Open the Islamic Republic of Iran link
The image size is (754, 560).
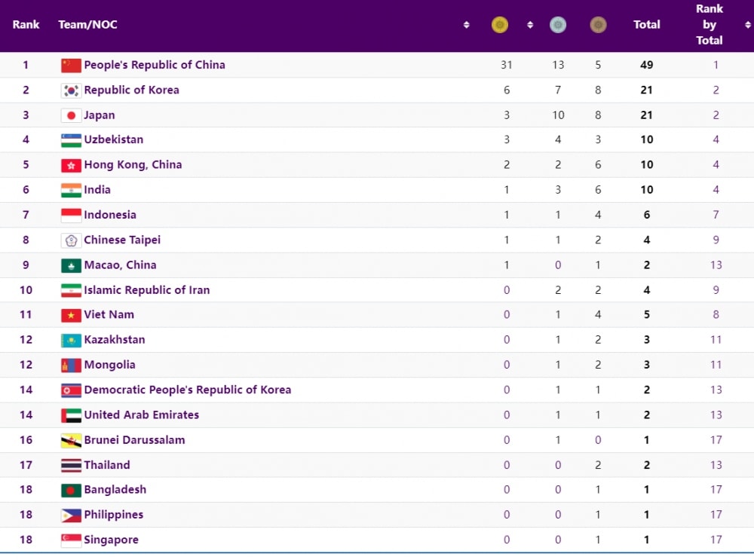(147, 290)
